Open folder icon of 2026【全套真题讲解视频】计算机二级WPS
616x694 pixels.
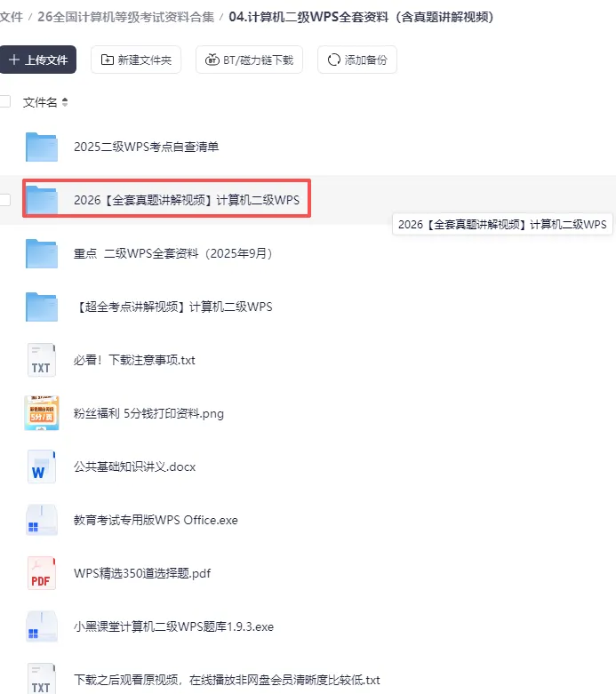tap(42, 200)
